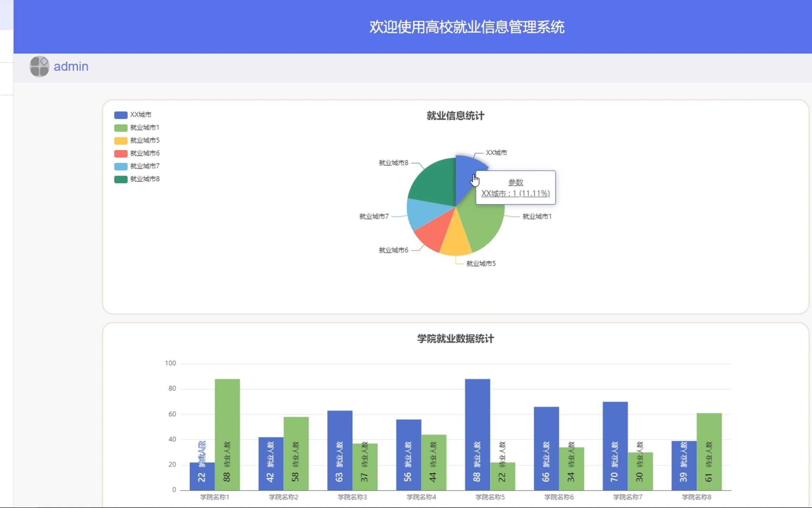
Task: Click the blue bar of 学院名称4
Action: 408,455
